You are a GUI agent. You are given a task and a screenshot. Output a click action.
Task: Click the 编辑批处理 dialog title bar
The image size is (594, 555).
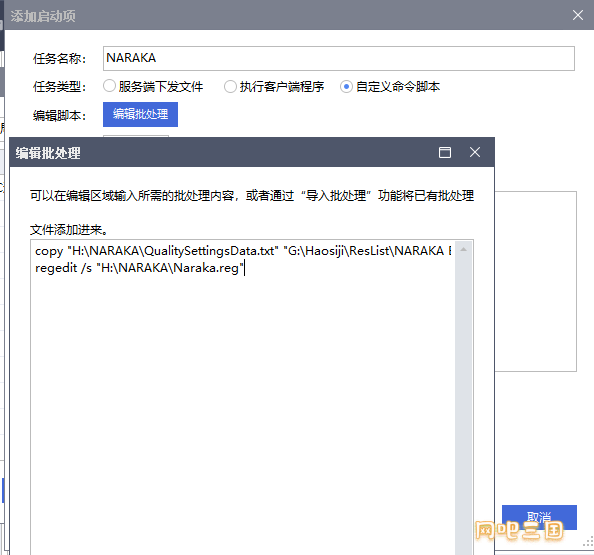point(252,152)
